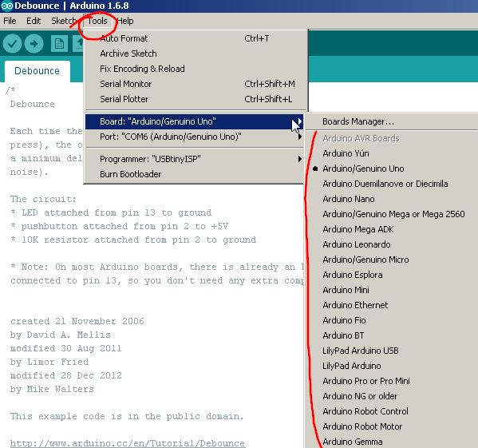Click the Verify checkmark toolbar icon

[12, 44]
